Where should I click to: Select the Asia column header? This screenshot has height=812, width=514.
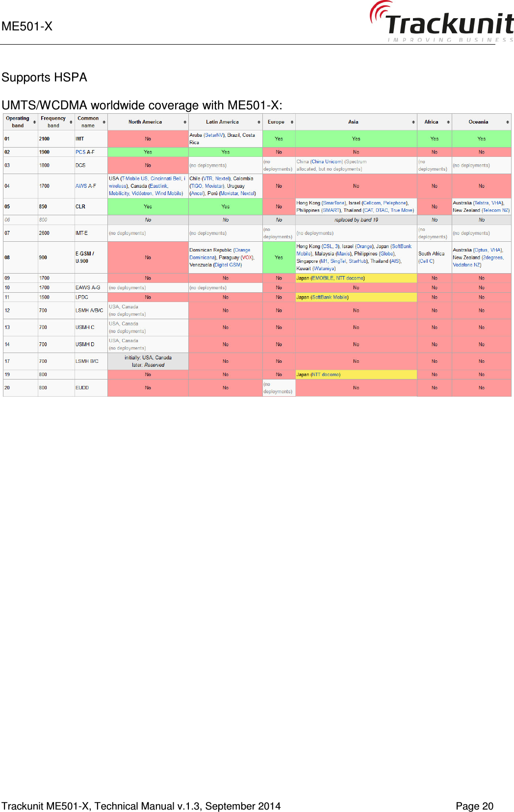[353, 122]
